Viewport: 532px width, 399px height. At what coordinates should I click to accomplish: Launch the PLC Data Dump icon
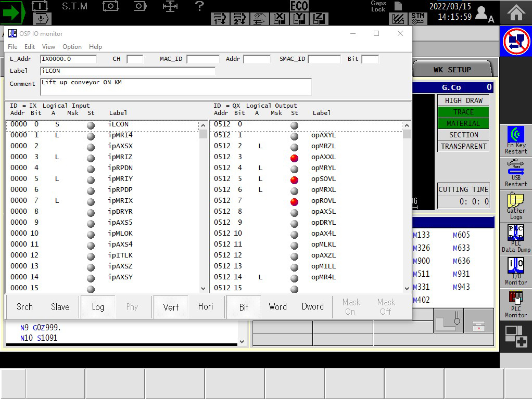click(x=516, y=238)
